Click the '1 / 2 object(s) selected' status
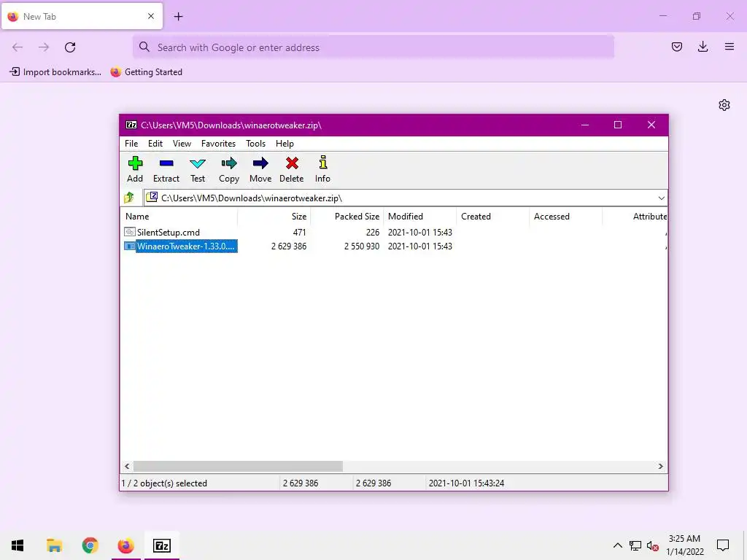747x560 pixels. click(x=164, y=483)
